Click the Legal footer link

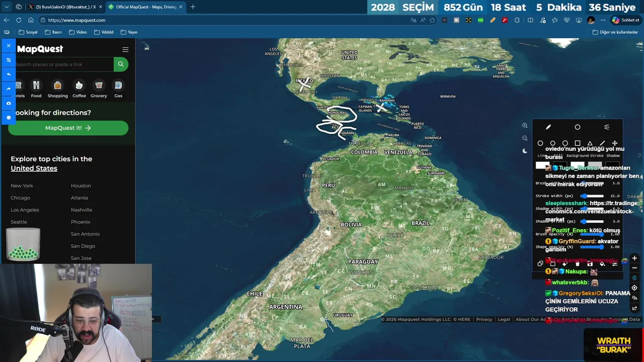pyautogui.click(x=504, y=319)
